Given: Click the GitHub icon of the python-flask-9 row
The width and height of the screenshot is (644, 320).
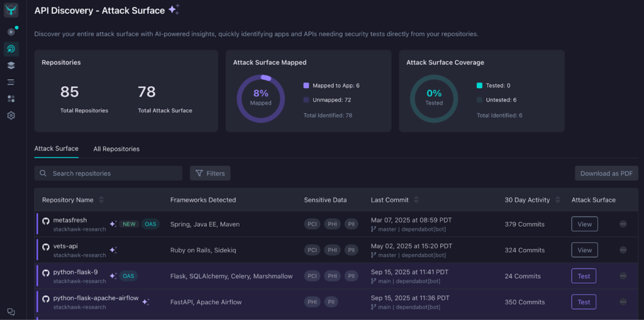Looking at the screenshot, I should pyautogui.click(x=46, y=273).
